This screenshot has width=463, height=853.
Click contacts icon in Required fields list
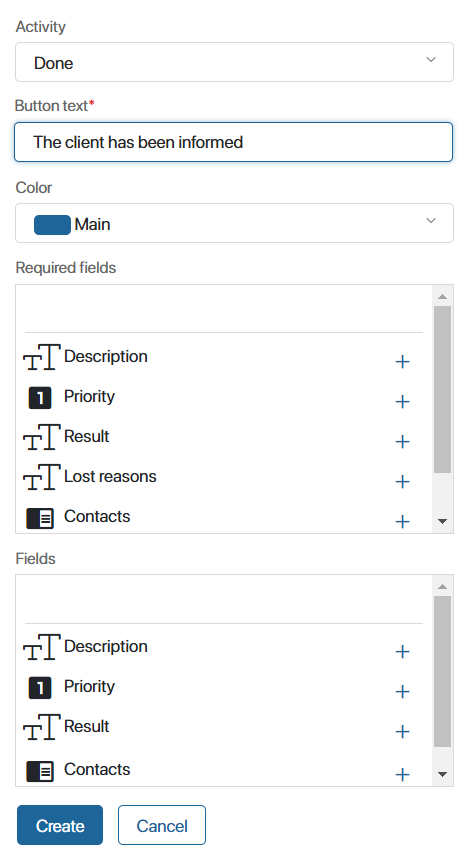(x=40, y=518)
